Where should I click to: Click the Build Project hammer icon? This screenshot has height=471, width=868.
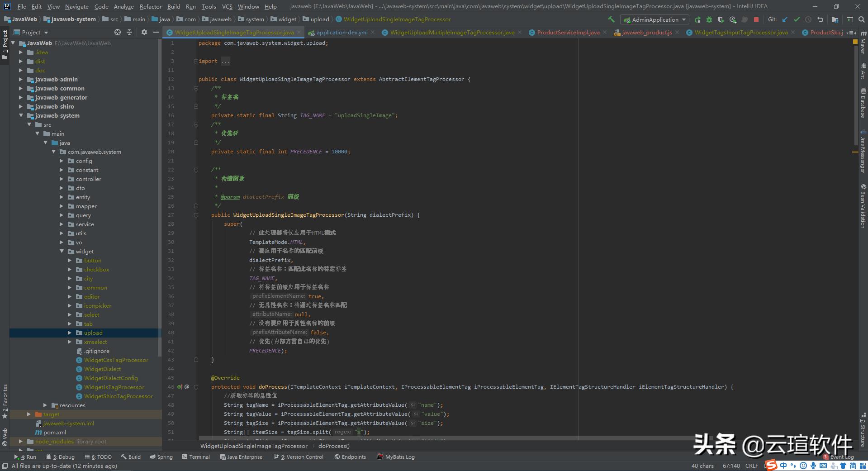611,19
